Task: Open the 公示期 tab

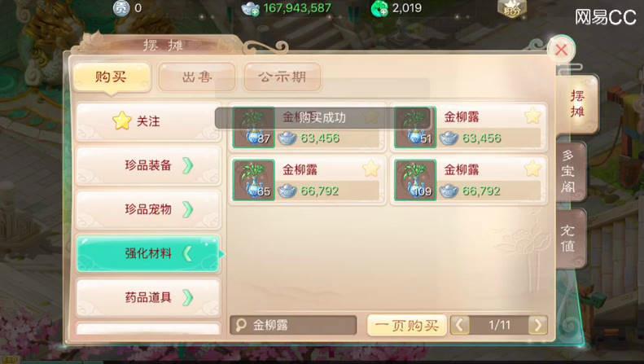Action: [283, 77]
